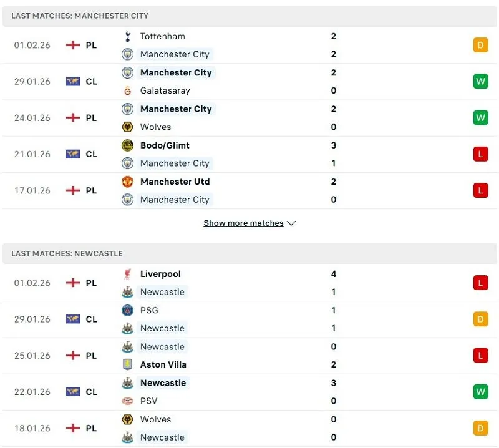Click the Wolves badge in the 24.01.26 match
499x448 pixels.
(x=127, y=127)
